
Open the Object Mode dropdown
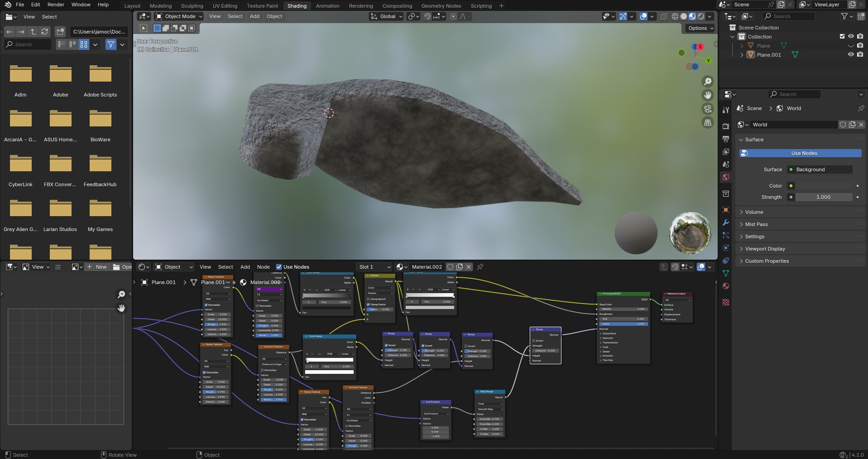point(179,16)
